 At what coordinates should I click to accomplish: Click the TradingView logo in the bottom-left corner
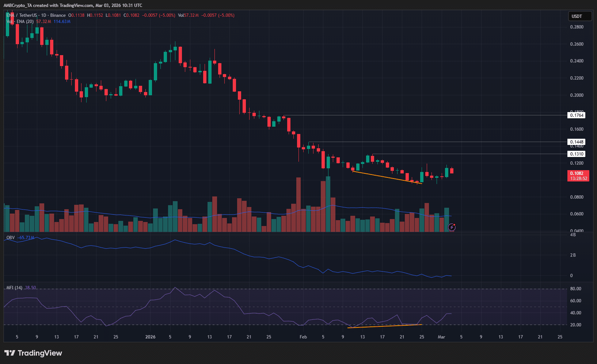pos(33,353)
